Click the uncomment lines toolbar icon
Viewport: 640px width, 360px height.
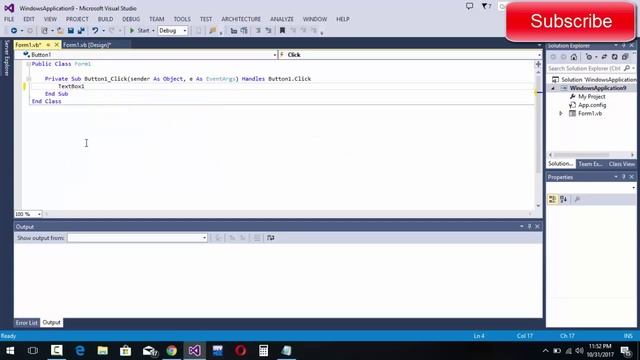(x=269, y=31)
